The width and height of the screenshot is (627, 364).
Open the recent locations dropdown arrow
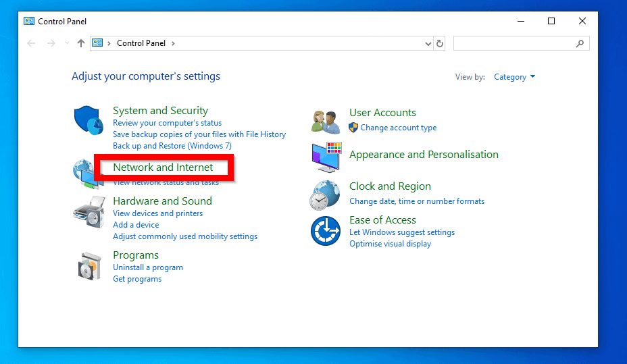tap(67, 43)
